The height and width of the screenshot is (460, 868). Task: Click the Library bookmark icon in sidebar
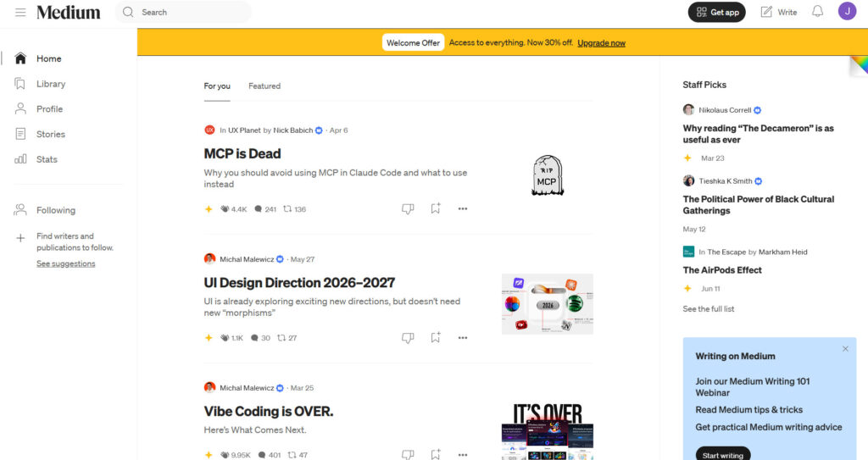point(20,84)
